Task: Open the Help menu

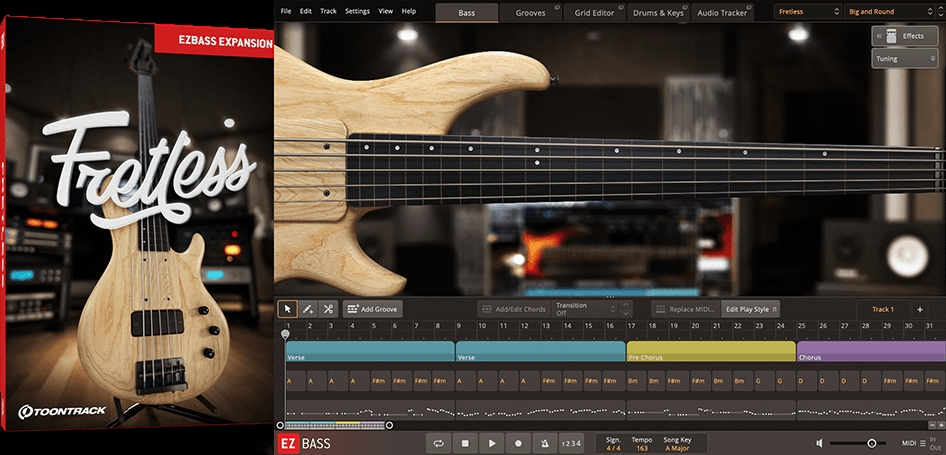Action: [409, 11]
